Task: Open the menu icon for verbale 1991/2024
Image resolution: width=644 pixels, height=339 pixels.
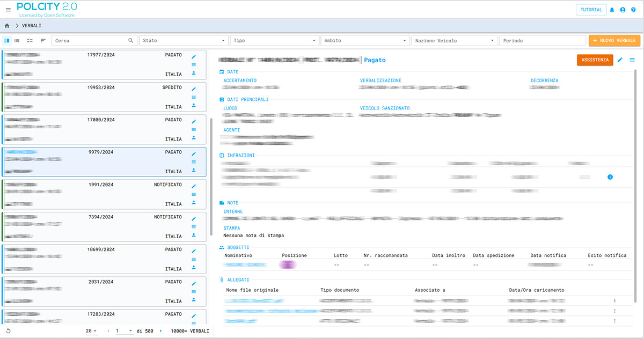Action: click(x=194, y=194)
